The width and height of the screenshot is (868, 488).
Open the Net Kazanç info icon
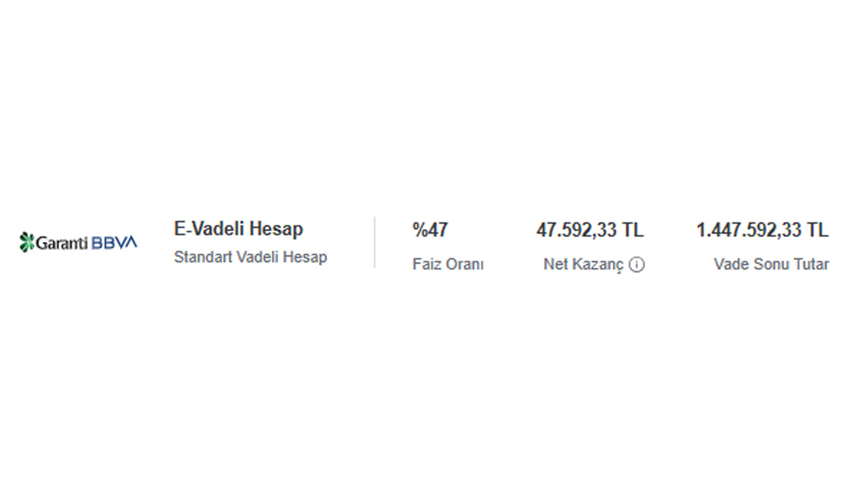pyautogui.click(x=636, y=265)
